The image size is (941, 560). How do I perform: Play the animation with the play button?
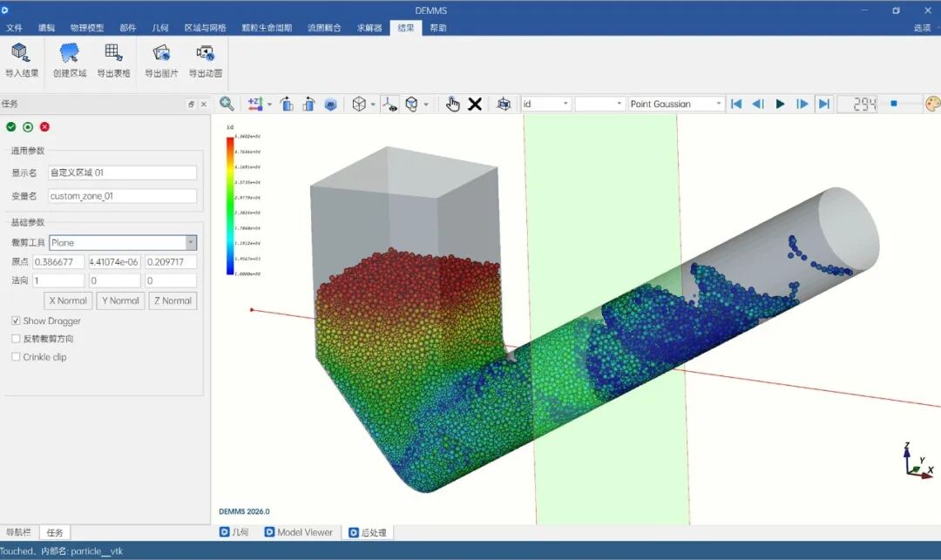(780, 104)
